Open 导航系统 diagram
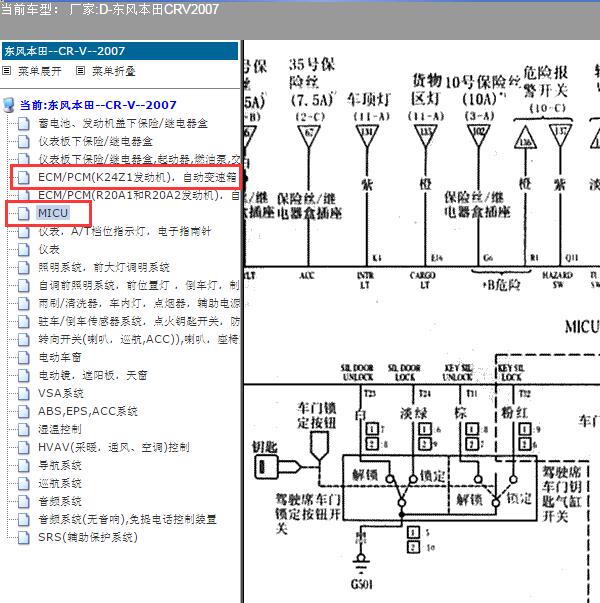This screenshot has width=600, height=603. [x=60, y=466]
